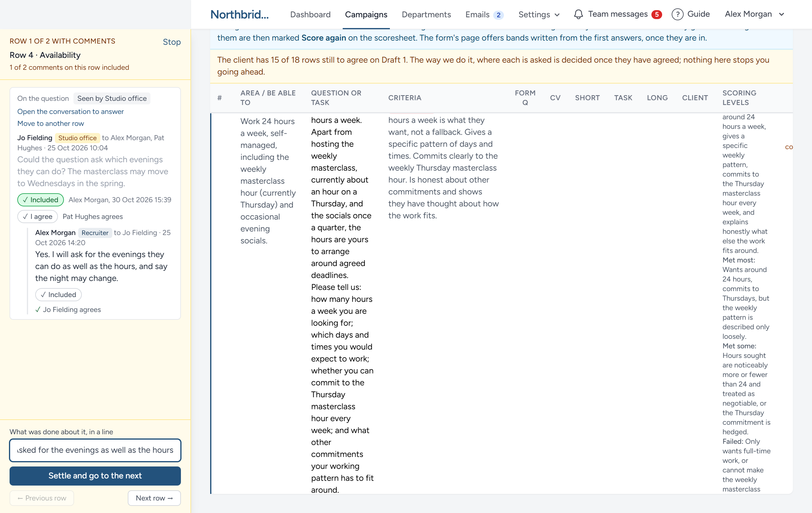Click the Next row button

coord(154,498)
